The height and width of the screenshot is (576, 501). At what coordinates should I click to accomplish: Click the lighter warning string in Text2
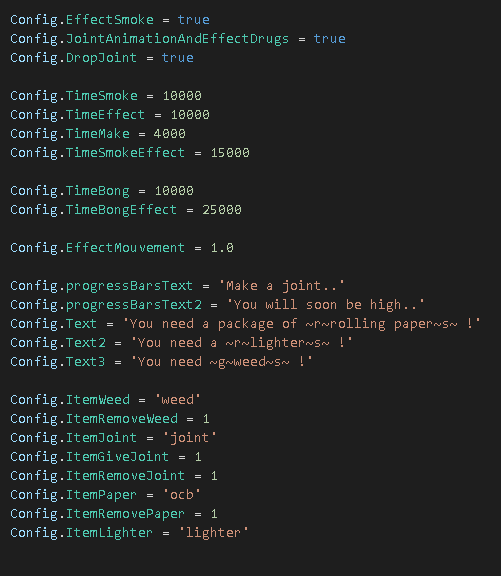242,343
